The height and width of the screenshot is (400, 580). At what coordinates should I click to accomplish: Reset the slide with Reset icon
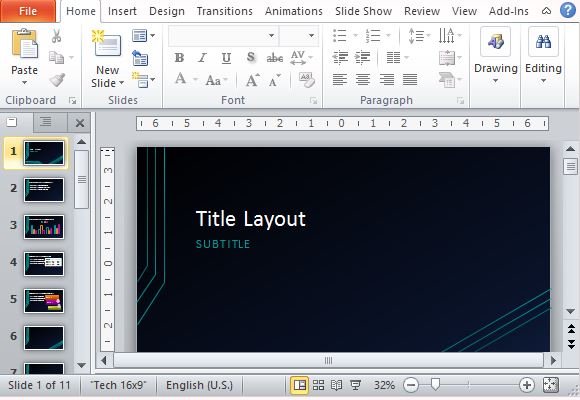click(x=140, y=58)
